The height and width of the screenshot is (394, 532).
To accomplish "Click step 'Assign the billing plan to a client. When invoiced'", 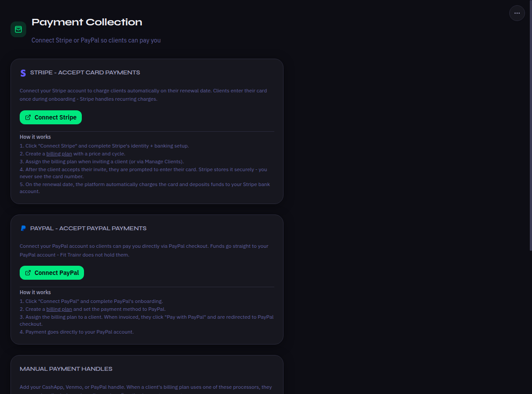I will 147,320.
